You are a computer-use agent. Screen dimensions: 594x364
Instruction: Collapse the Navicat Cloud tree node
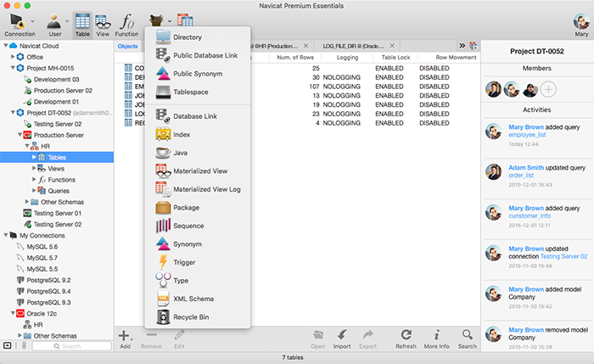pos(6,46)
